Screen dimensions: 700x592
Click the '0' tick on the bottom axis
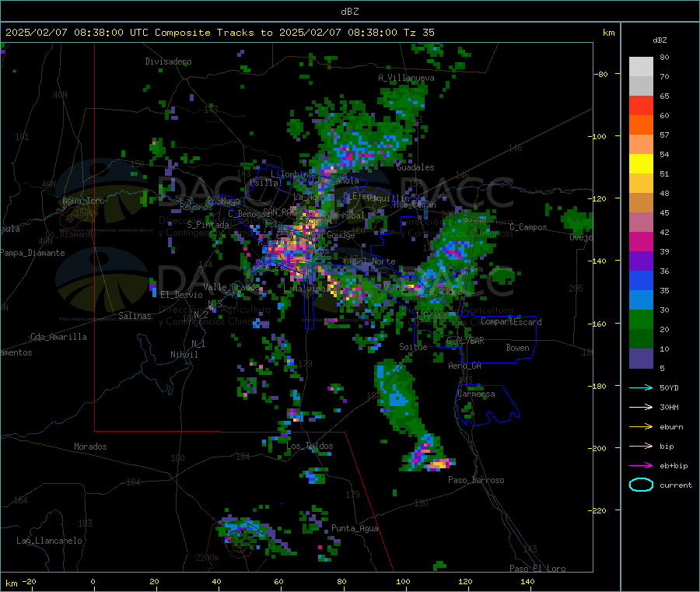[x=93, y=581]
